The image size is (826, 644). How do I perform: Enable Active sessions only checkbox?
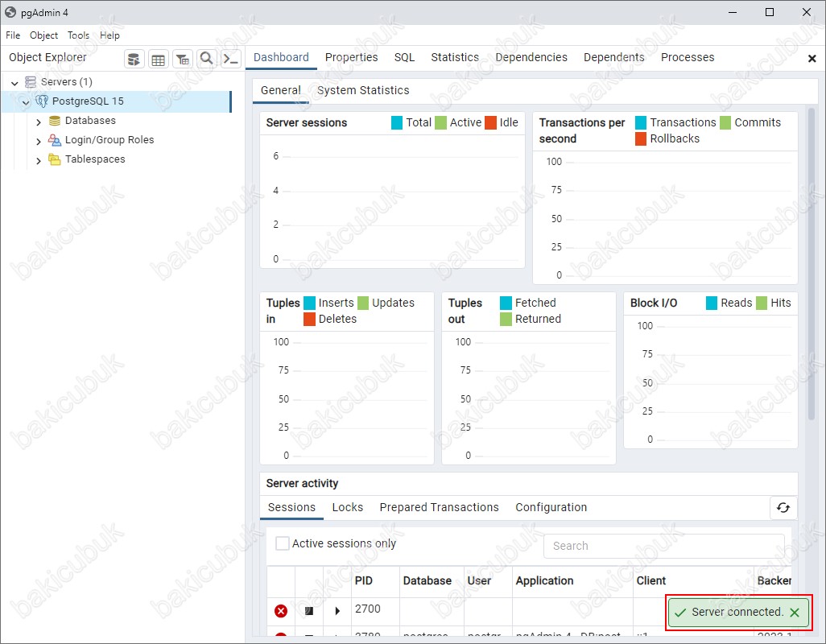click(283, 543)
